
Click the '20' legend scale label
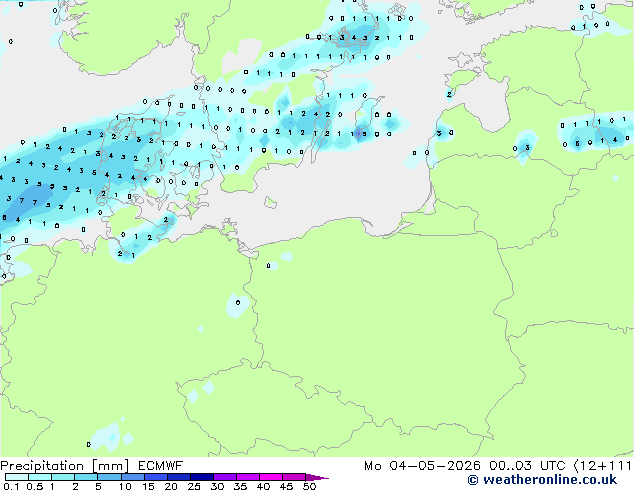tap(171, 486)
